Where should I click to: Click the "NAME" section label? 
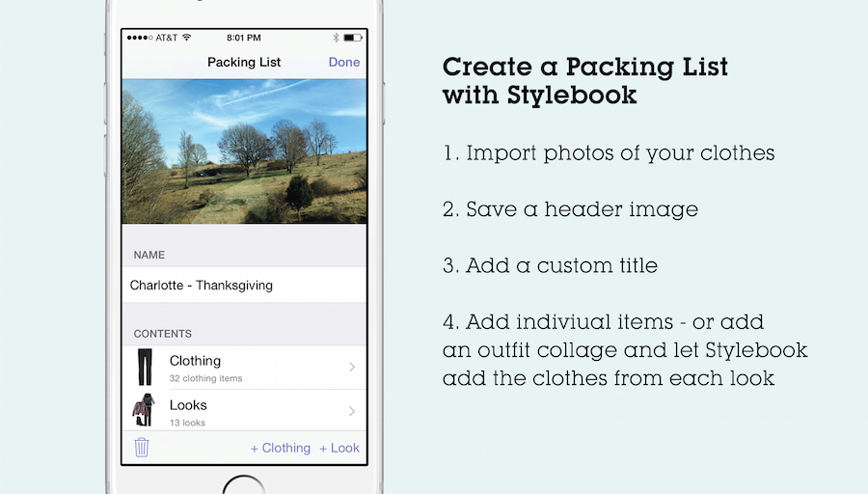click(149, 255)
